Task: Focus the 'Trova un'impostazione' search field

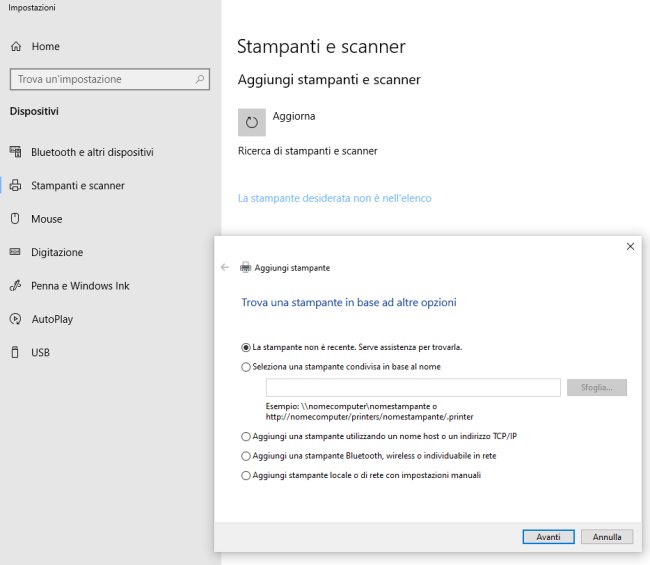Action: (109, 79)
